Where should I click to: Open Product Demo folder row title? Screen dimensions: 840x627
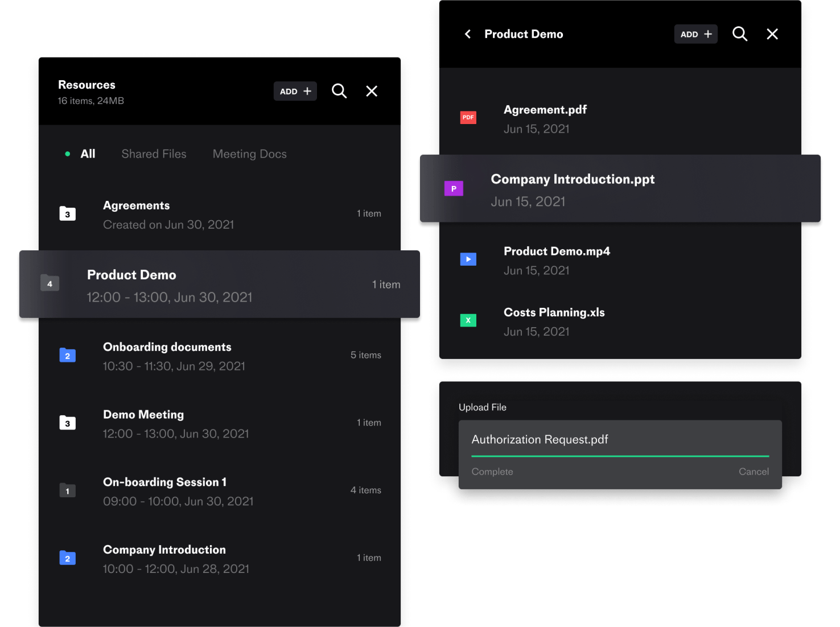131,275
